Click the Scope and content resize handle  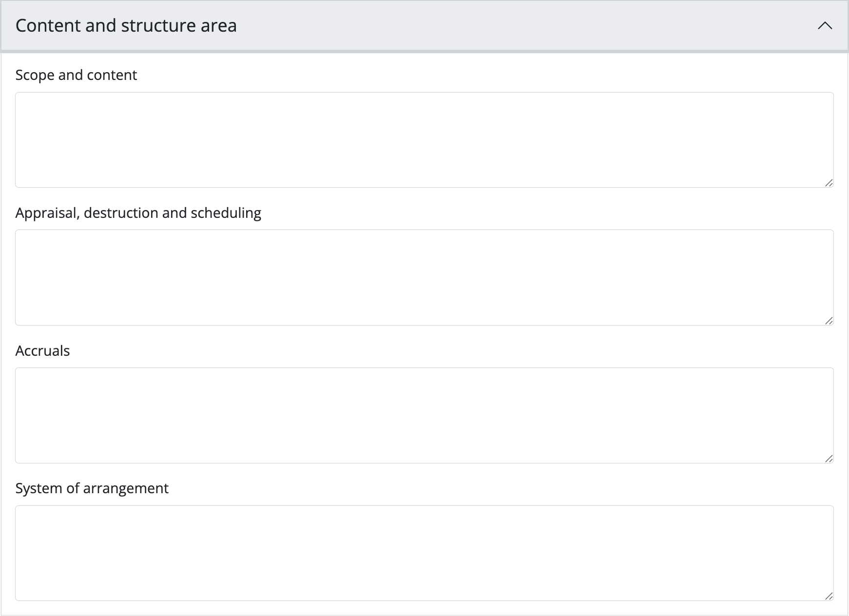[x=829, y=183]
